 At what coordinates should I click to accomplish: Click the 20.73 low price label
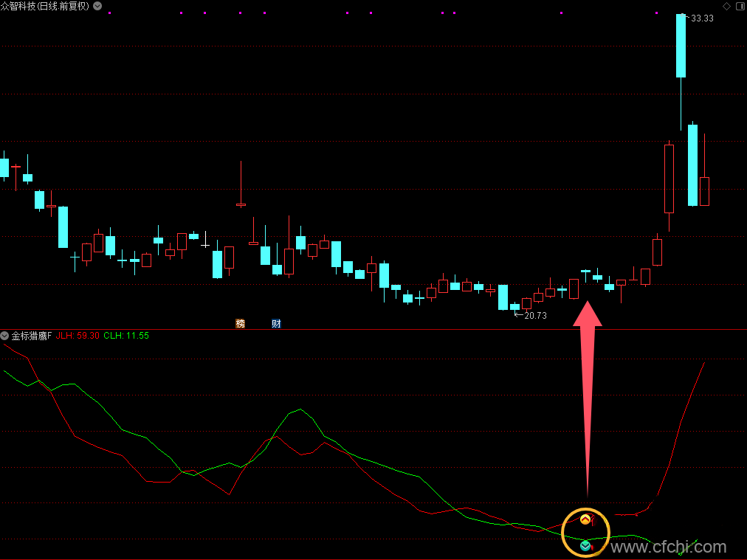pos(535,316)
